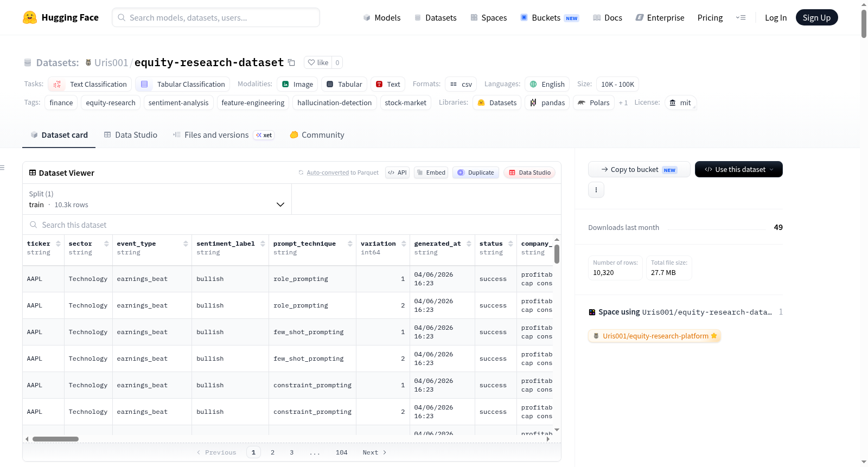The width and height of the screenshot is (868, 467).
Task: Select the Polars library tag
Action: coord(593,103)
